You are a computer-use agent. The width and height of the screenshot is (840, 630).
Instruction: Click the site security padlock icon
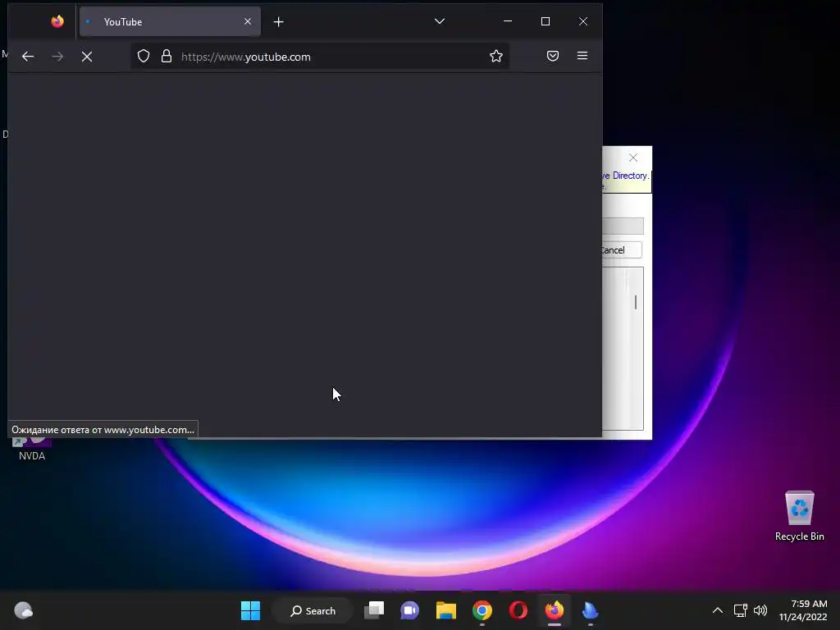click(166, 57)
